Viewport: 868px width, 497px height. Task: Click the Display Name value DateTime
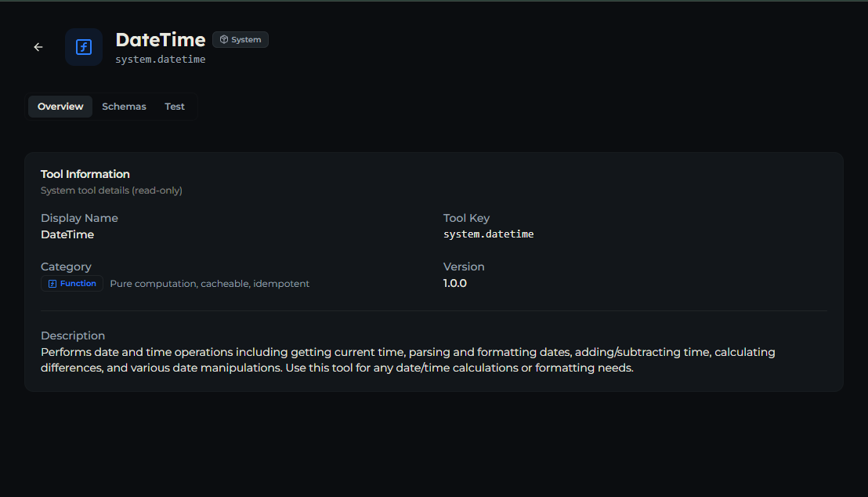(67, 234)
